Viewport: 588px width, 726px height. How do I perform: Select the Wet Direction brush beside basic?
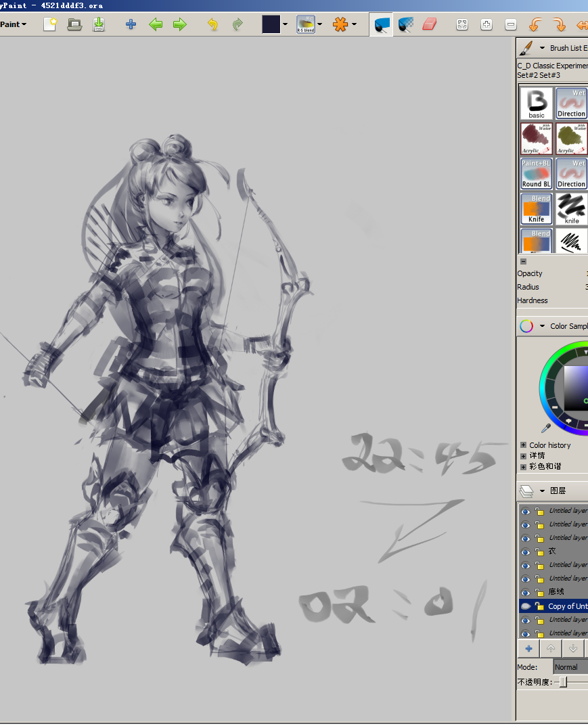[572, 104]
